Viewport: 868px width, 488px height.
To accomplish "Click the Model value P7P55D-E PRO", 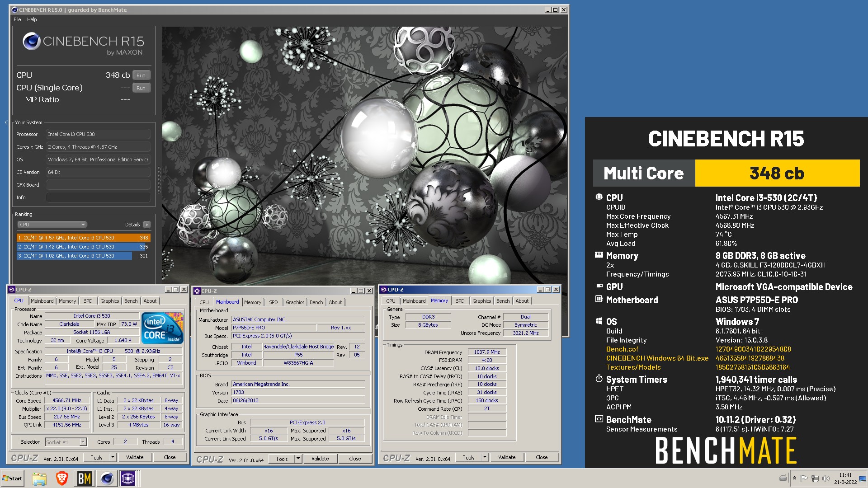I will [x=274, y=328].
